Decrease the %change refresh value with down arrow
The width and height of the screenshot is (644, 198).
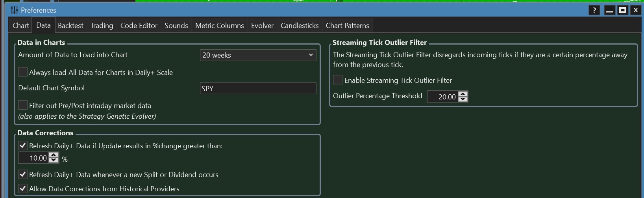pos(54,161)
